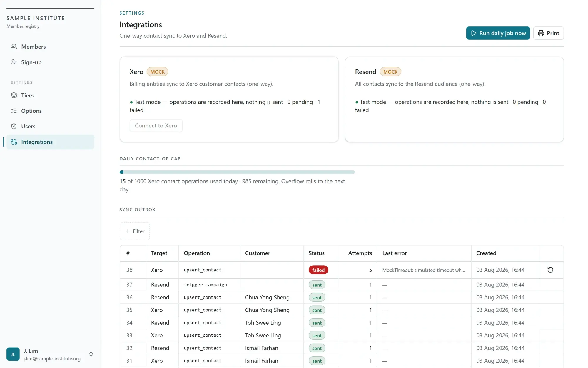Screen dimensions: 588x368
Task: Click the Tiers layers icon
Action: click(x=14, y=95)
